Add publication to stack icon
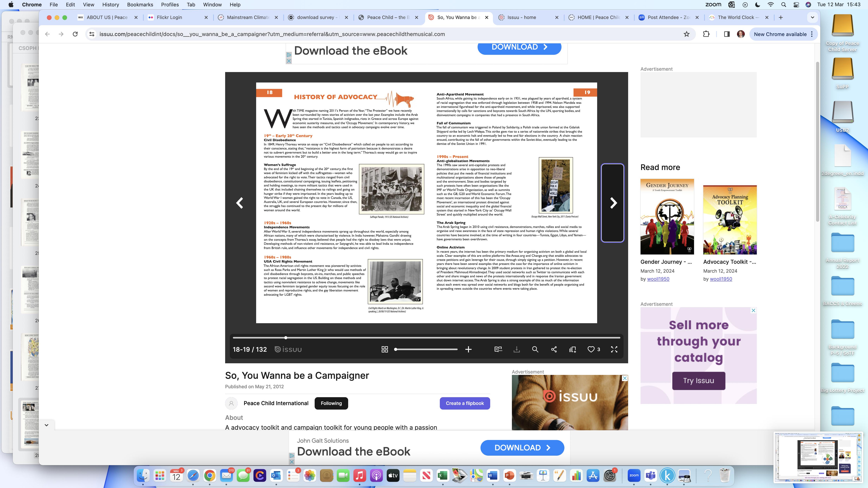868x488 pixels. 573,349
